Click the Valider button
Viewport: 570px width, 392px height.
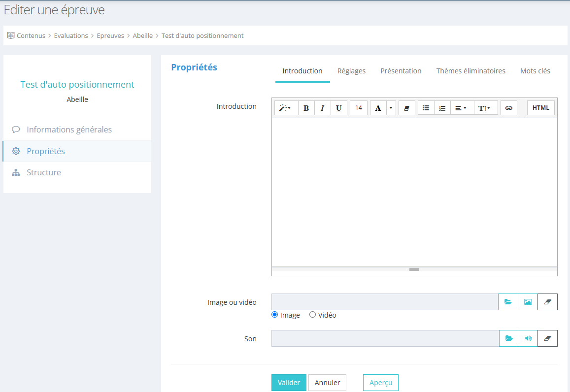[x=289, y=383]
